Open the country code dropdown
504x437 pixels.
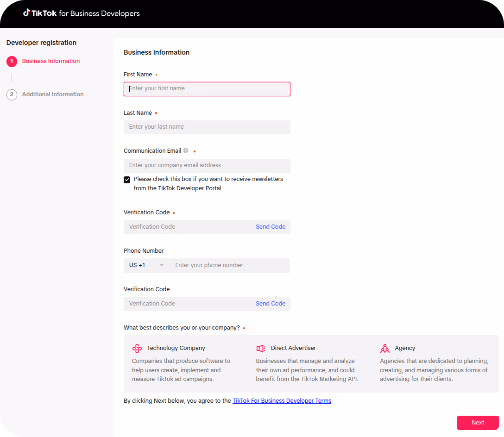pos(145,265)
